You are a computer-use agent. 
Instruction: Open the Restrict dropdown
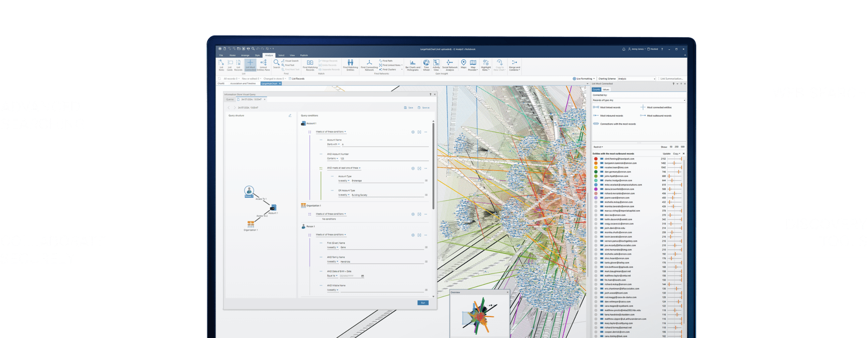(598, 147)
